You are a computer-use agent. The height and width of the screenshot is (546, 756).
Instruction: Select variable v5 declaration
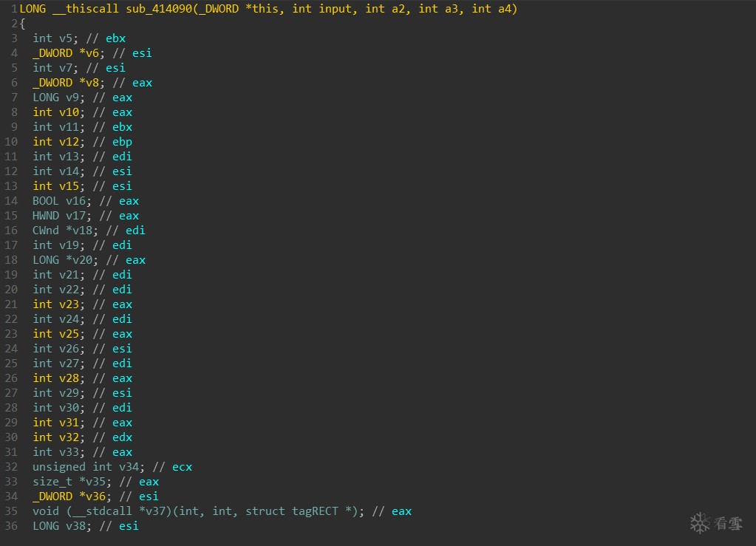65,38
